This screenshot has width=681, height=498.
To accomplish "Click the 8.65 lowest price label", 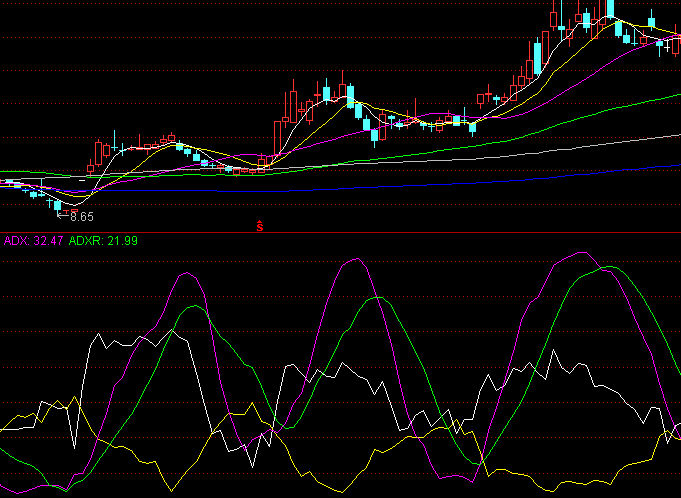I will [81, 216].
